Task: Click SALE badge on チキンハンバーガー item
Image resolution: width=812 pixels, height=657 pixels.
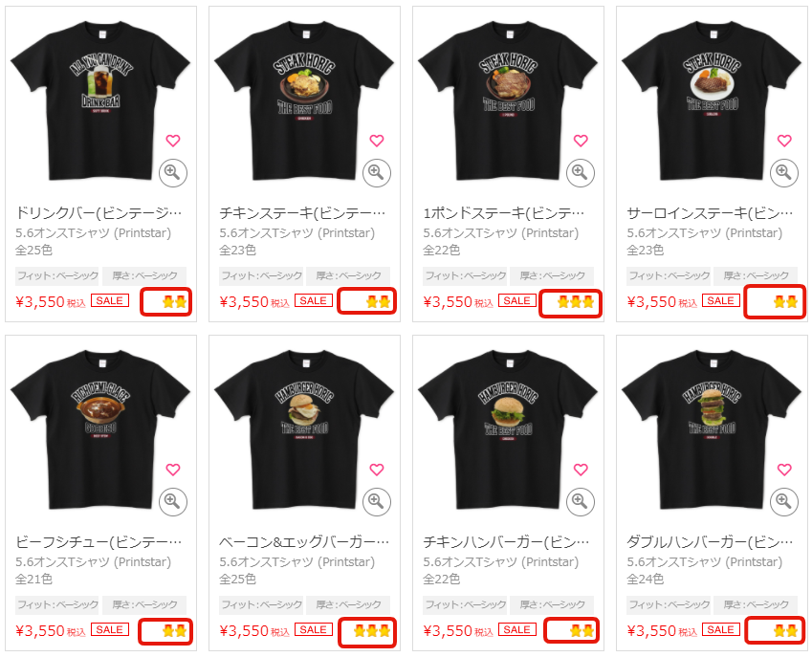Action: click(x=516, y=629)
